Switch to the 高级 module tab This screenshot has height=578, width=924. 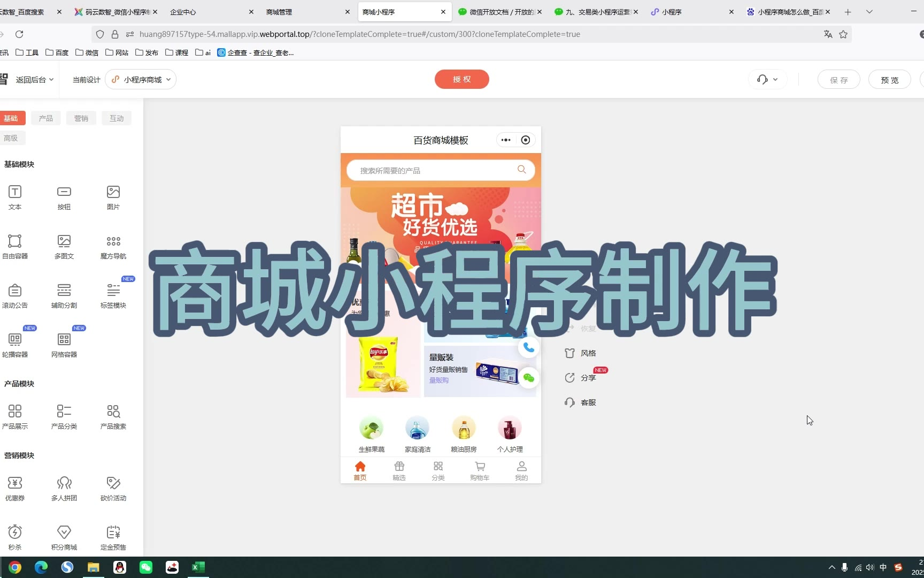tap(11, 138)
